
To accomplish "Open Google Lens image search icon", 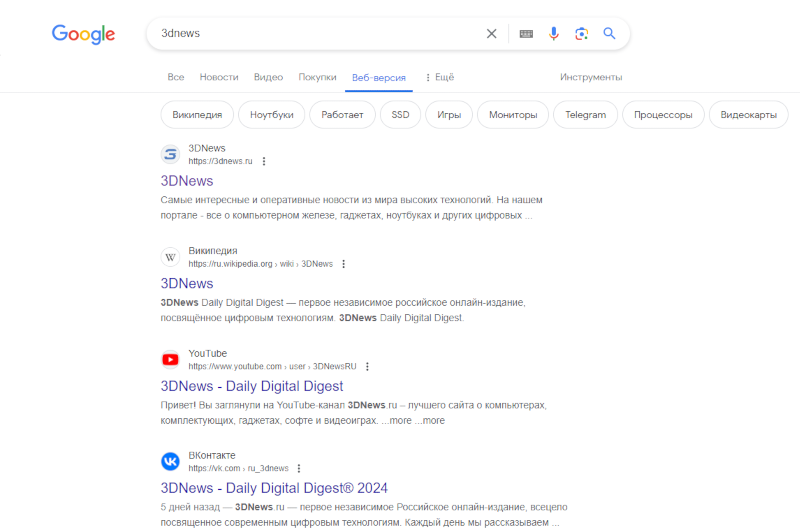I will (581, 33).
